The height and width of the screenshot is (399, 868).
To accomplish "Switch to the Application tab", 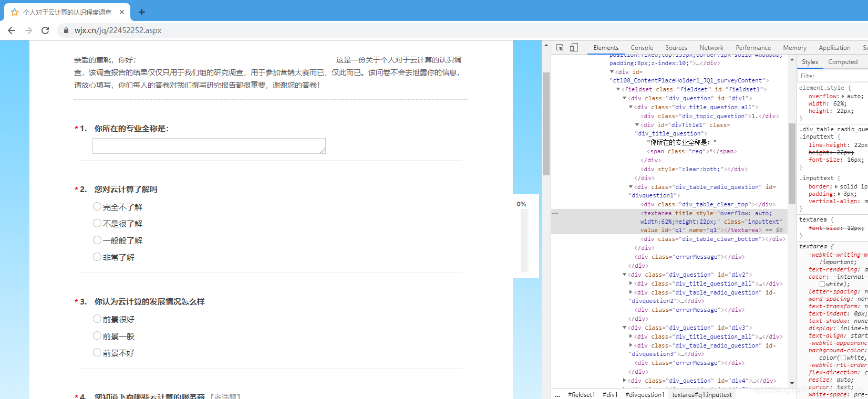I will 834,47.
